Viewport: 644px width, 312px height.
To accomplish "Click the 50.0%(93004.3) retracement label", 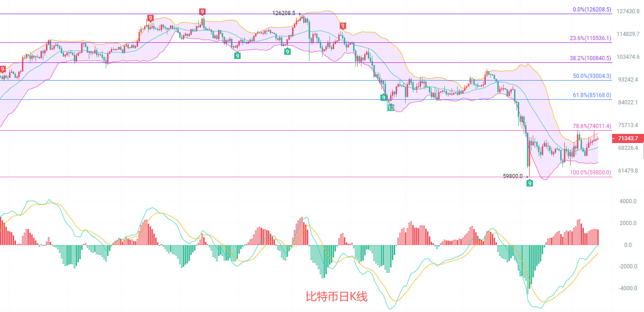I will (592, 76).
